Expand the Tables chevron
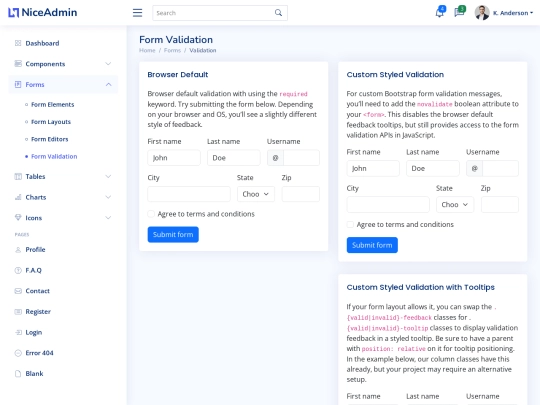540x405 pixels. pos(108,176)
